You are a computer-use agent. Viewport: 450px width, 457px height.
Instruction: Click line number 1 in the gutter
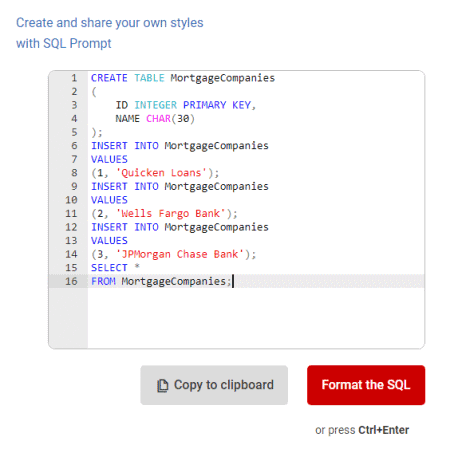click(x=74, y=78)
